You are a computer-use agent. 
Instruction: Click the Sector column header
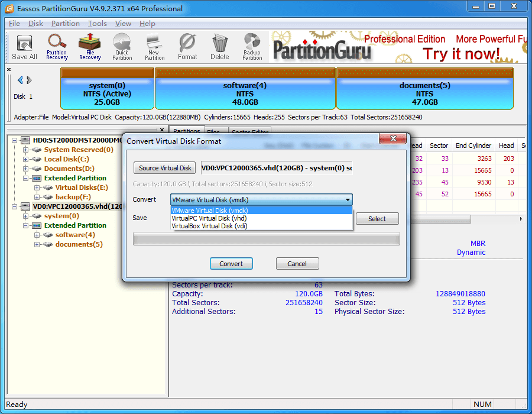click(439, 145)
